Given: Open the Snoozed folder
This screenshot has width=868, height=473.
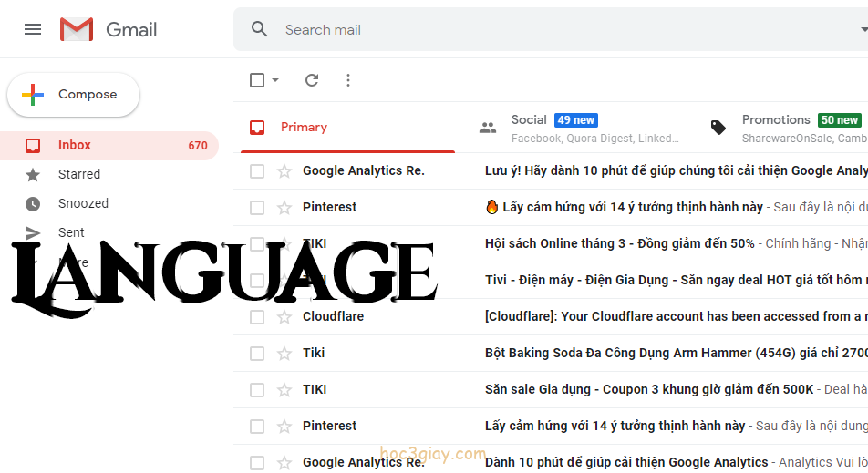Looking at the screenshot, I should coord(83,203).
